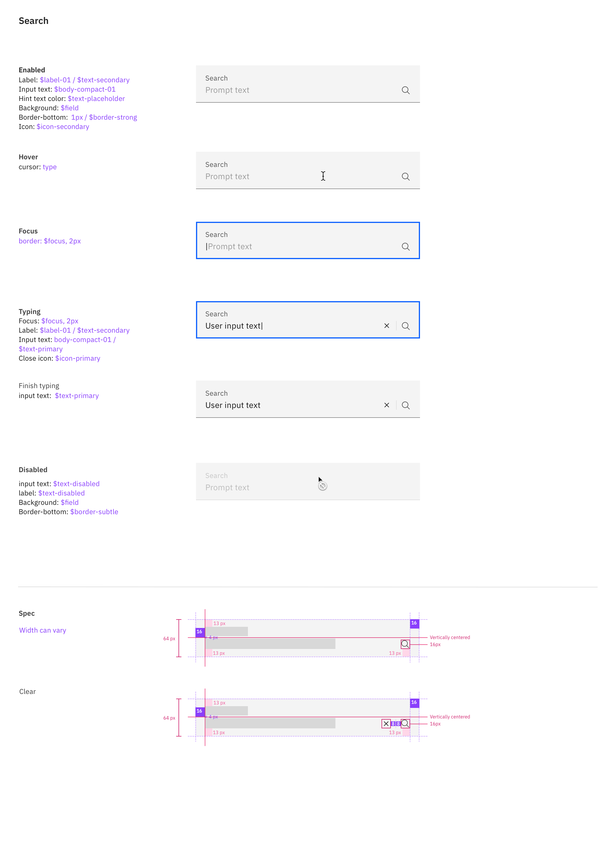Click the Prompt text placeholder in Enabled field

coord(227,90)
